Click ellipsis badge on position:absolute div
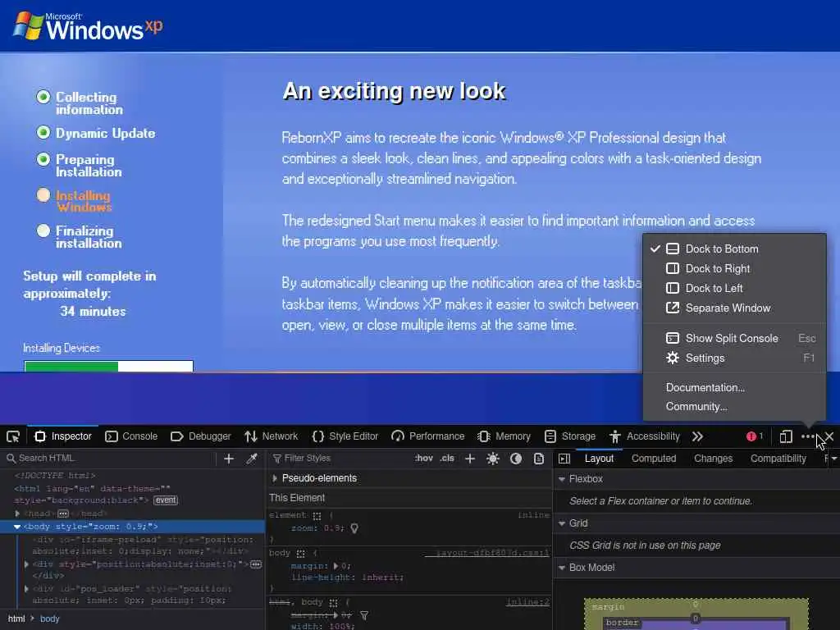Viewport: 840px width, 630px height. 256,564
